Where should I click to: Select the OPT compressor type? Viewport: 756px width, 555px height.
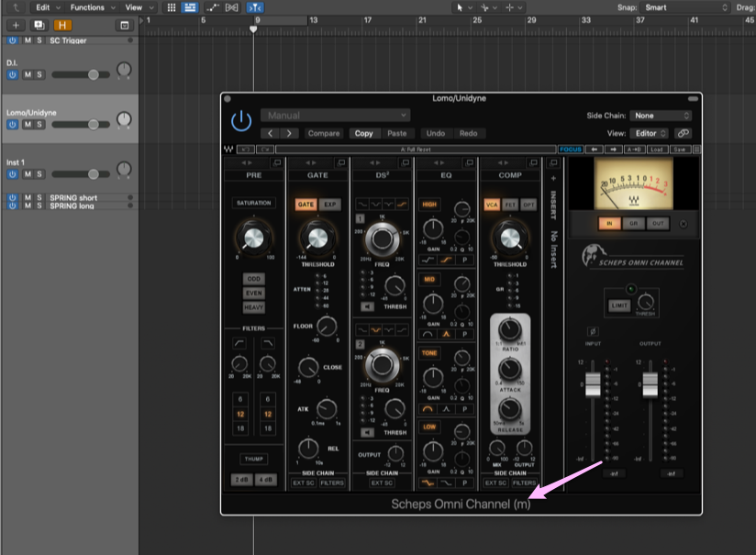click(x=528, y=205)
